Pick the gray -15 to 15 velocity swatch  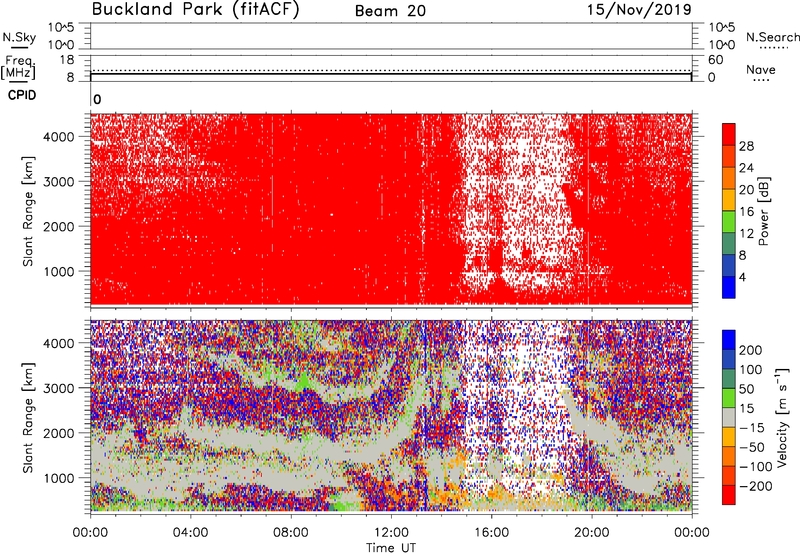[729, 418]
